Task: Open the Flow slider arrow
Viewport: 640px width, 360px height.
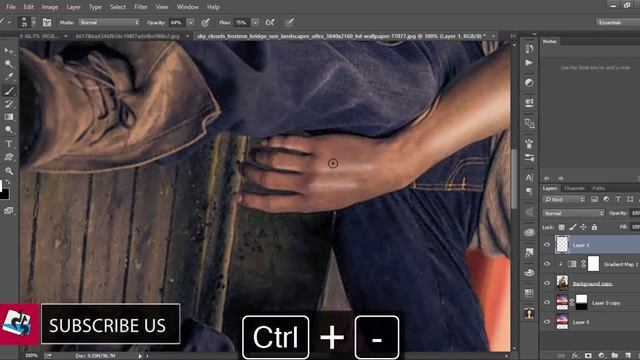Action: point(255,22)
